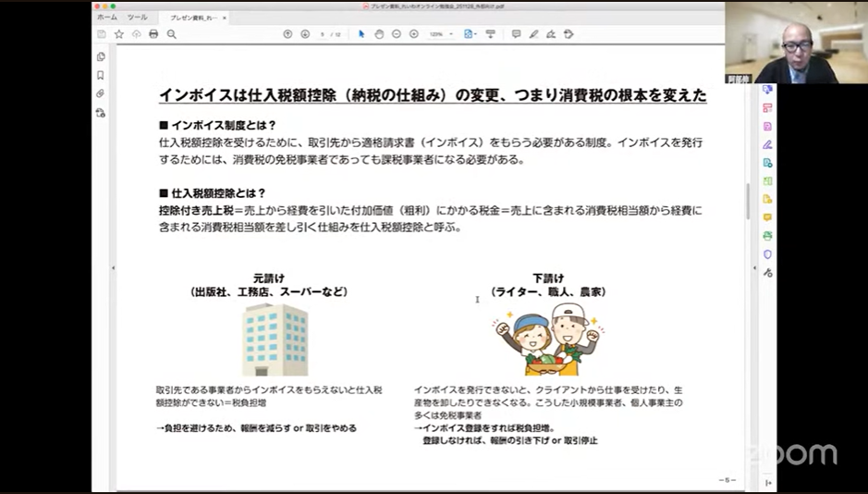Click the PDF file name in the title bar
The image size is (868, 494).
point(436,6)
